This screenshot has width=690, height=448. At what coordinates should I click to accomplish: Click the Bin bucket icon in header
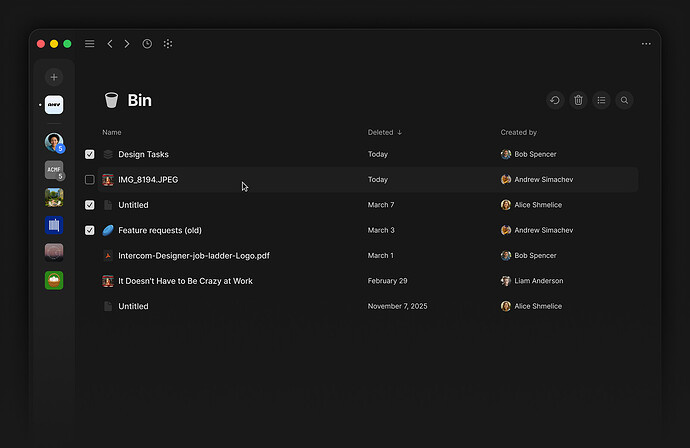pyautogui.click(x=111, y=100)
